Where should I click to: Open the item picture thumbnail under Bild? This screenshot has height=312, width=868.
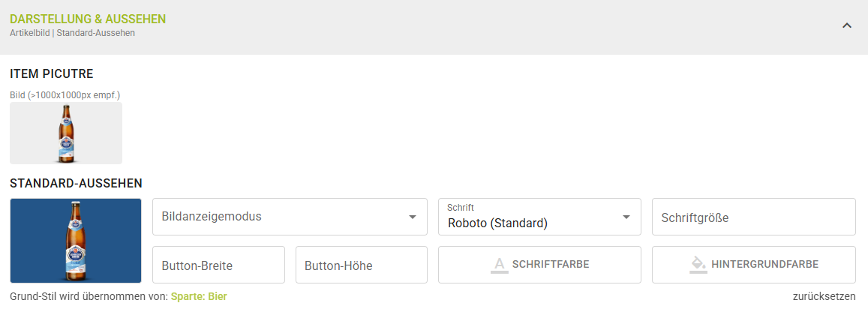click(66, 133)
